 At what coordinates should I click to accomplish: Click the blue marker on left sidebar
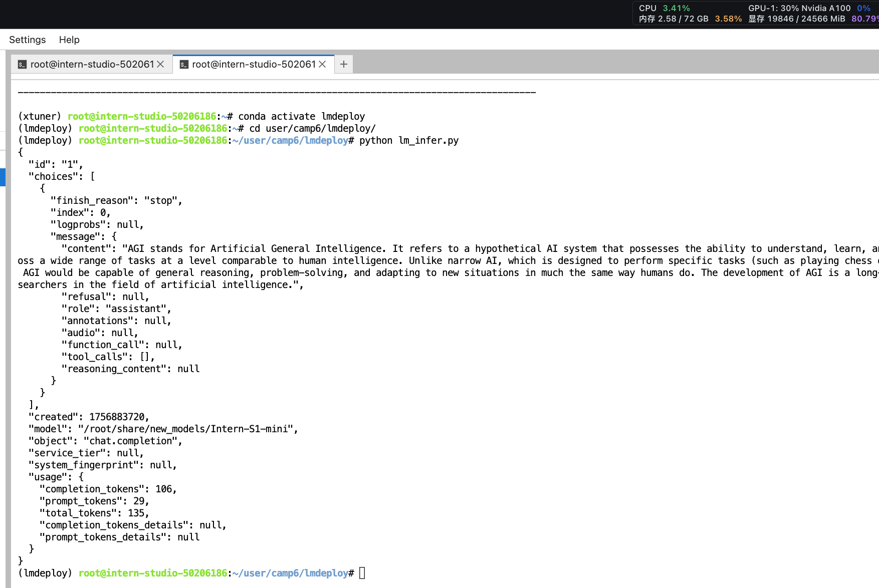click(x=3, y=177)
